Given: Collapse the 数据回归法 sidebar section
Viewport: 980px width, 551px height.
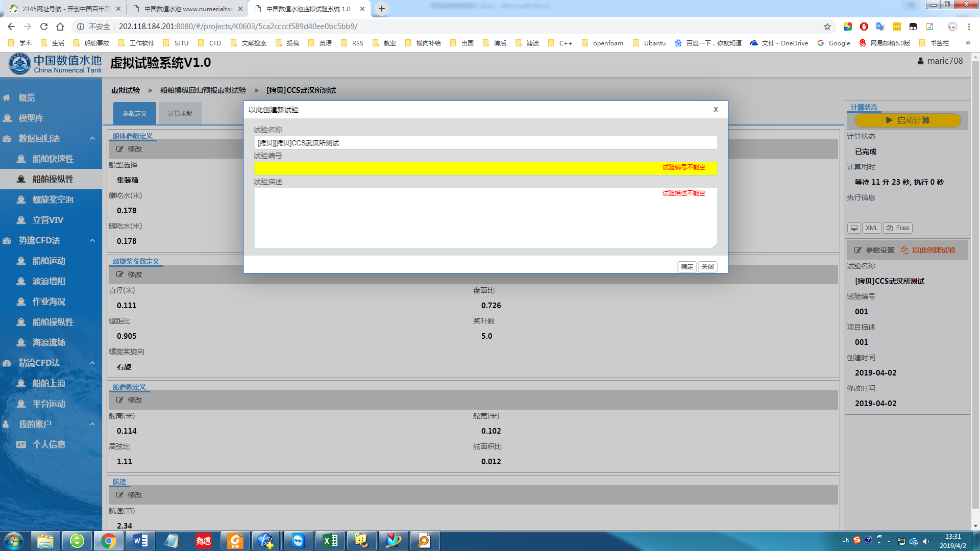Looking at the screenshot, I should 92,138.
